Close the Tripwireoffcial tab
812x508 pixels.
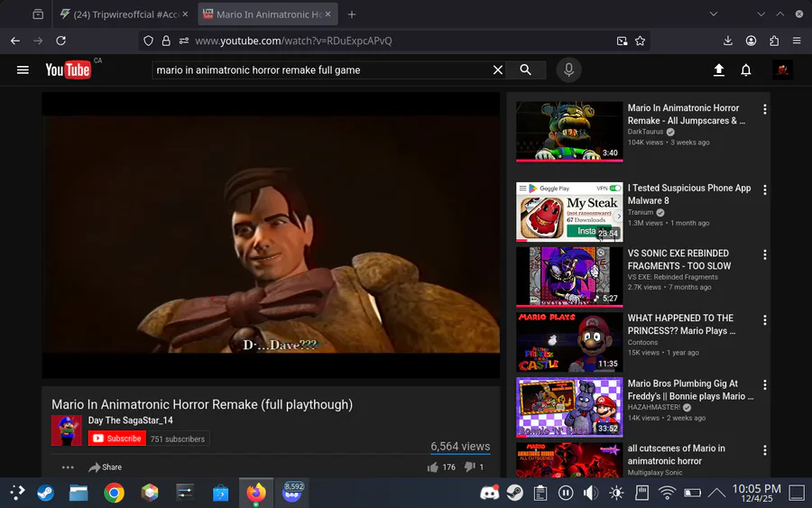coord(185,14)
